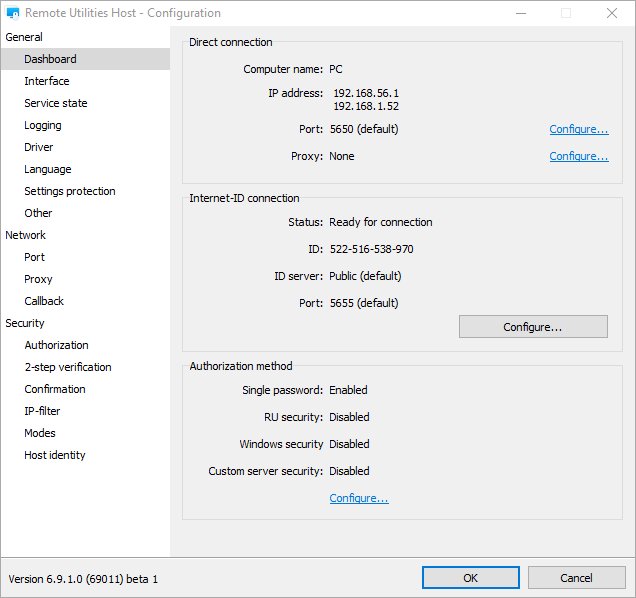Click the Network category heading
The image size is (636, 598).
click(25, 235)
